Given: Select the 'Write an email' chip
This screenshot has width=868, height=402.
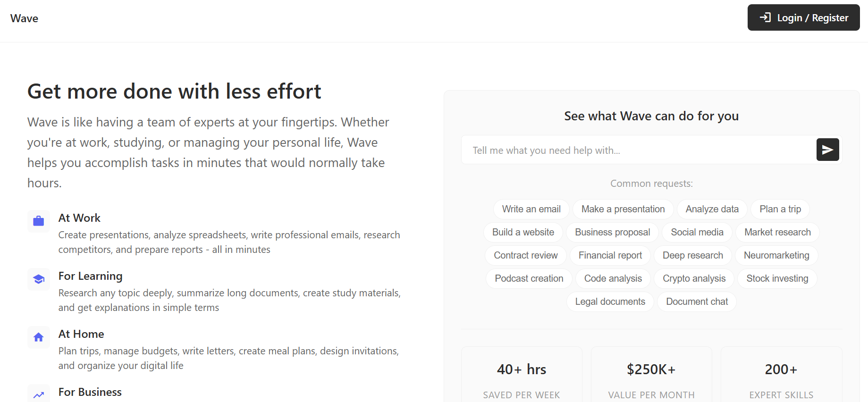Looking at the screenshot, I should coord(531,209).
